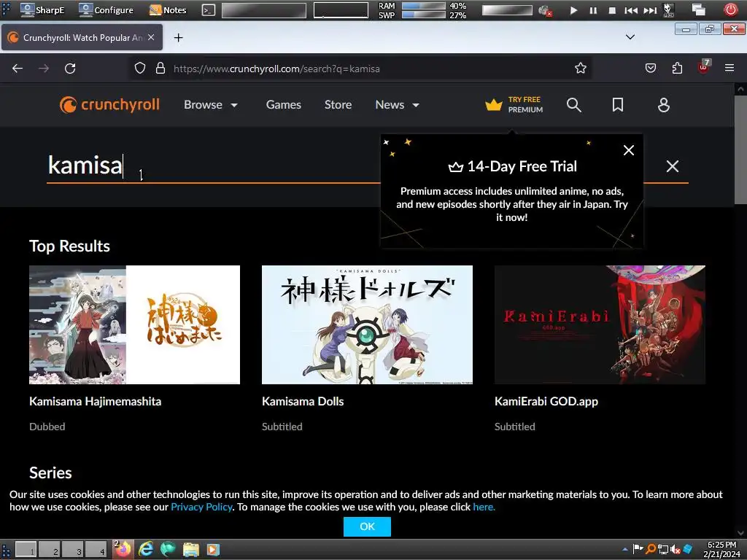Image resolution: width=747 pixels, height=560 pixels.
Task: Open the Store menu item
Action: (x=338, y=105)
